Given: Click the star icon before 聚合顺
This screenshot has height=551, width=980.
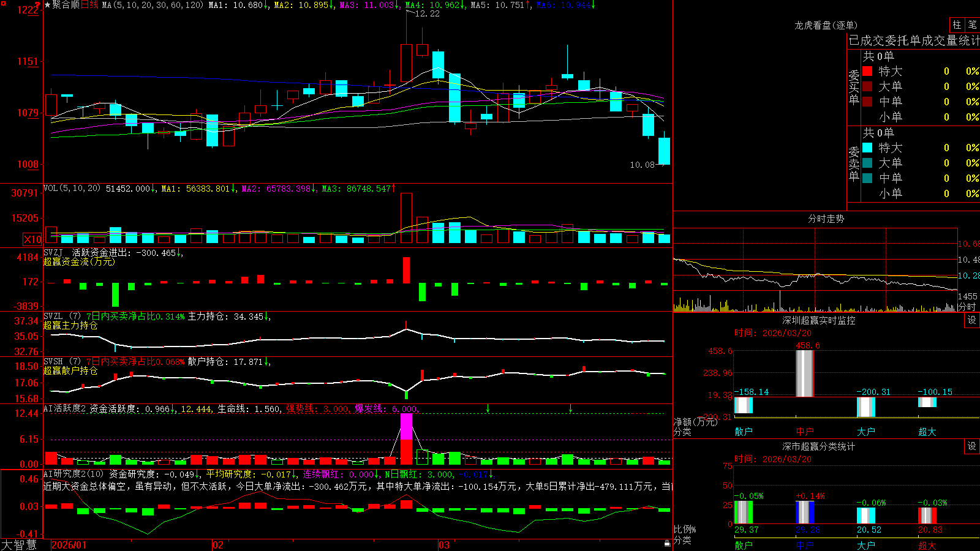Looking at the screenshot, I should click(48, 5).
